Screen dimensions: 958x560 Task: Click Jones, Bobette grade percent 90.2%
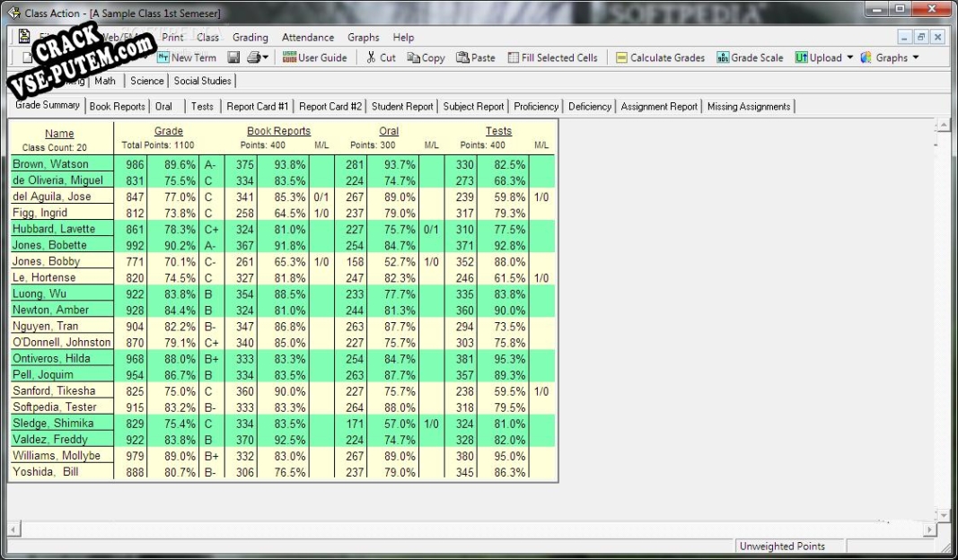pos(180,246)
